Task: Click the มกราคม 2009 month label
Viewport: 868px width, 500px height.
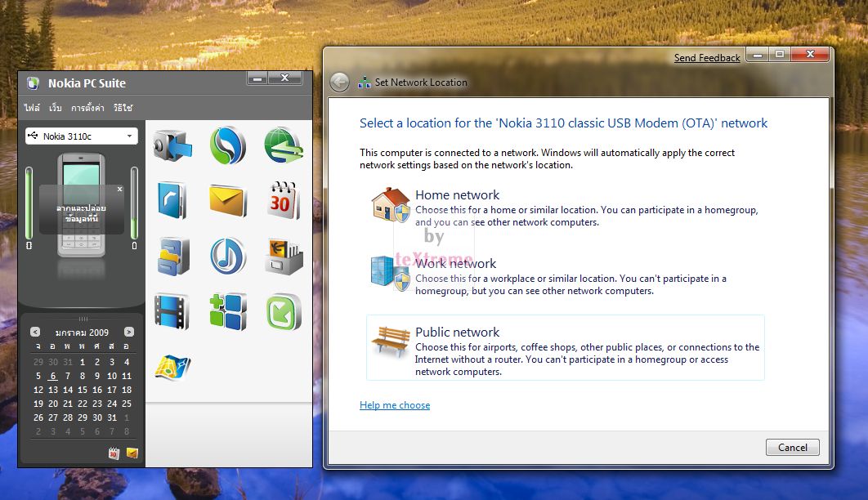Action: point(82,332)
